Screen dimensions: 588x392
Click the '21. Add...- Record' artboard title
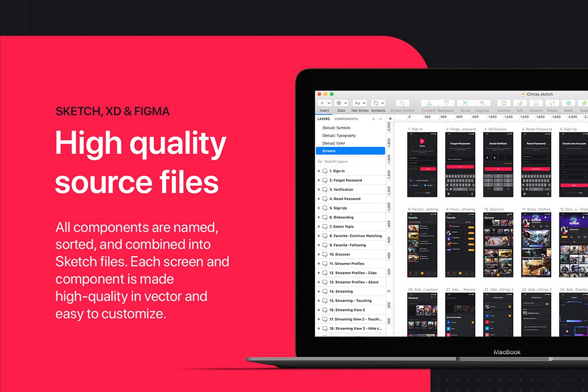point(460,289)
